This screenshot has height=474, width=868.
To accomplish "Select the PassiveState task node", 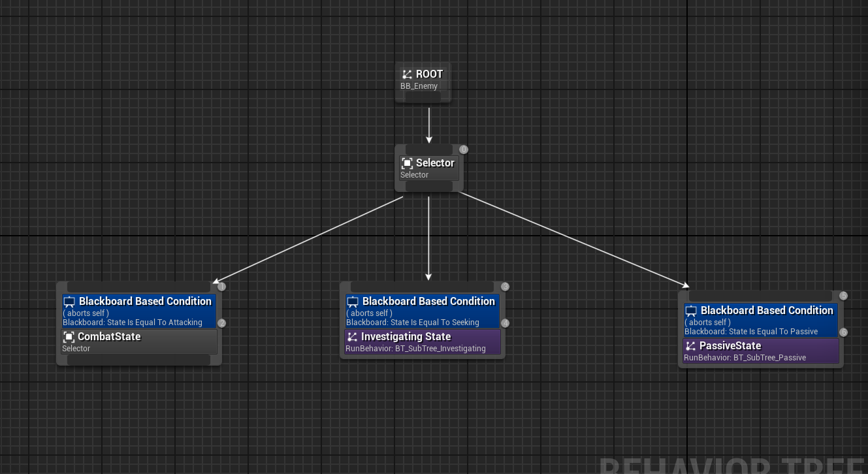I will 761,351.
